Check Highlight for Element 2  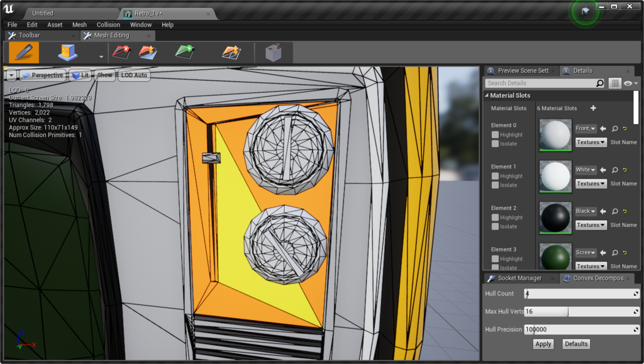[x=496, y=218]
